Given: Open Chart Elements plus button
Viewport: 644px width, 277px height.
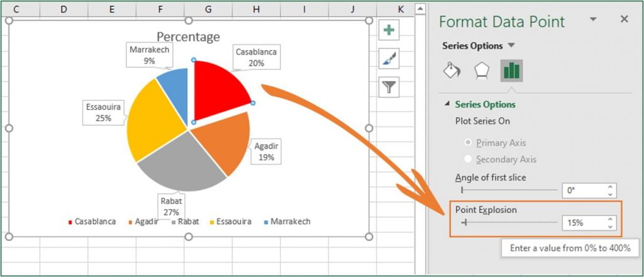Looking at the screenshot, I should click(x=389, y=30).
